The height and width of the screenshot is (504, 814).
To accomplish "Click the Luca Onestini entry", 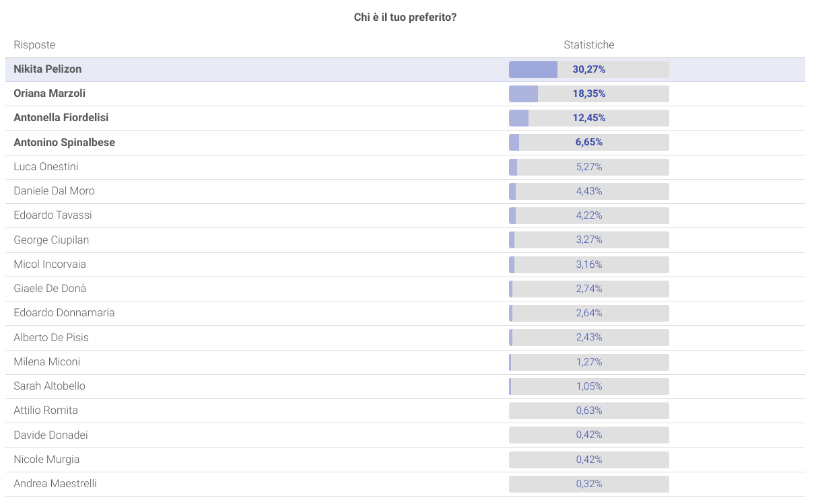I will pos(46,167).
